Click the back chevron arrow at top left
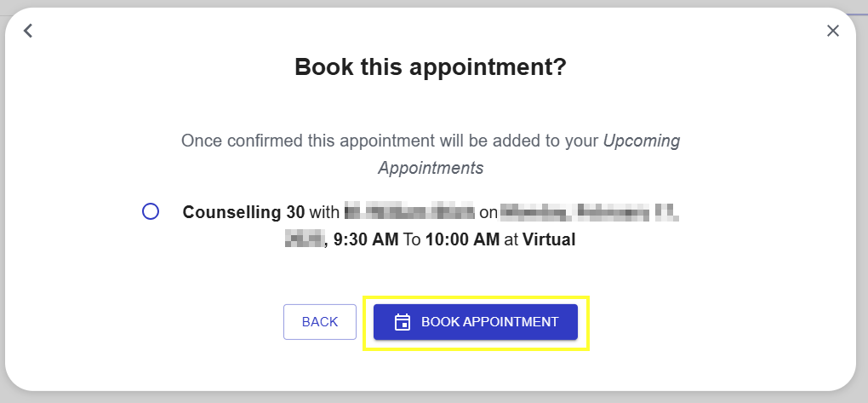 (x=28, y=31)
